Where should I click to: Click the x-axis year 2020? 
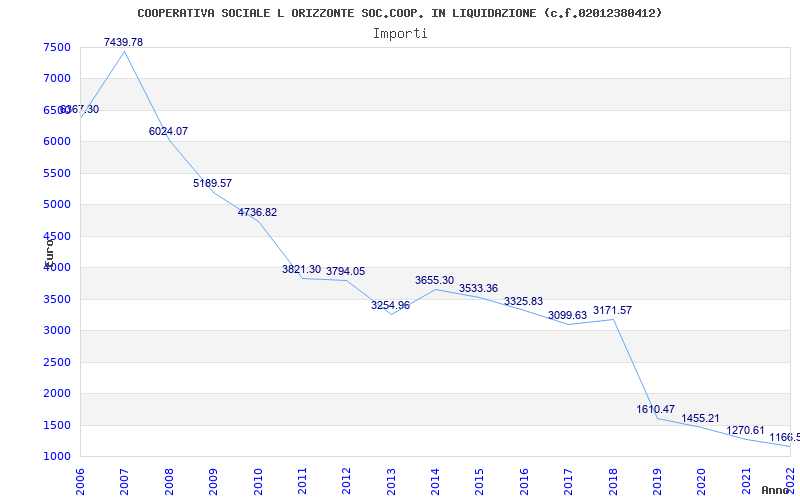click(702, 482)
